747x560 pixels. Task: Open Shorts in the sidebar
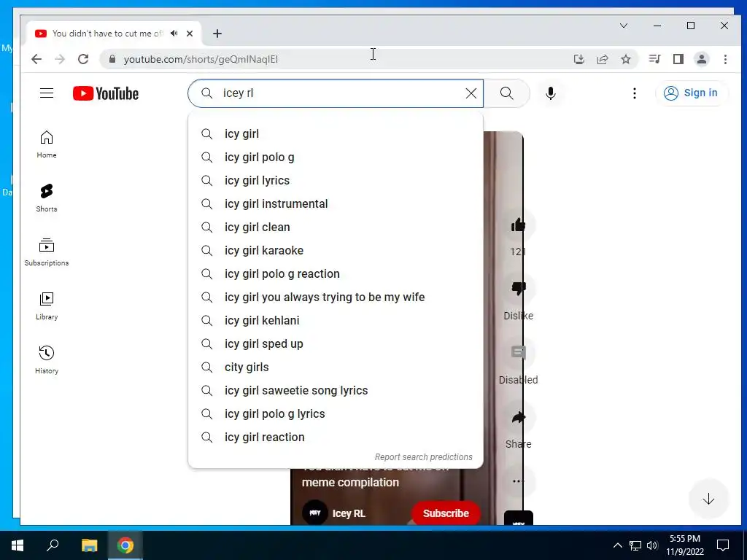coord(47,198)
